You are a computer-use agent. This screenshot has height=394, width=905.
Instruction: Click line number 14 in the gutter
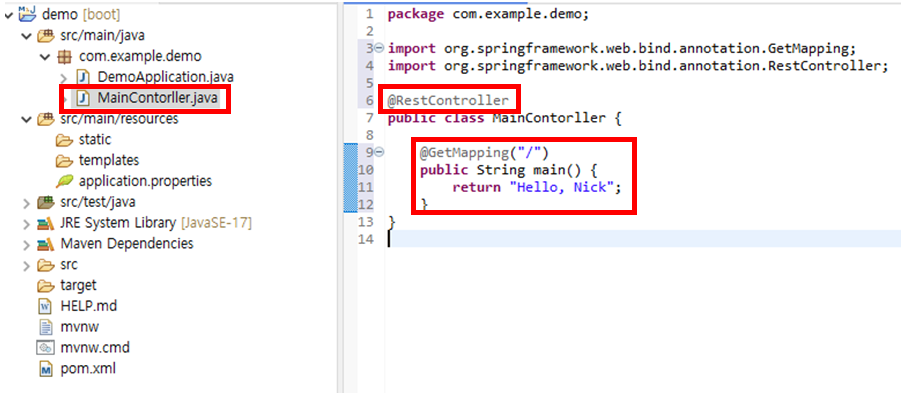tap(366, 239)
